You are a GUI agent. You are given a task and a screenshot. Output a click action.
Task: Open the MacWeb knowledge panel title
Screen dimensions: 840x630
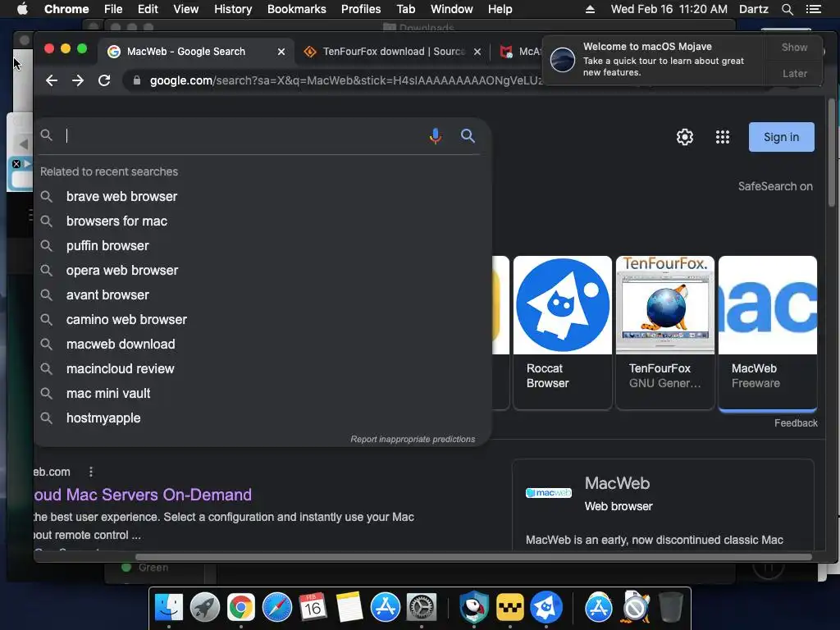coord(617,483)
